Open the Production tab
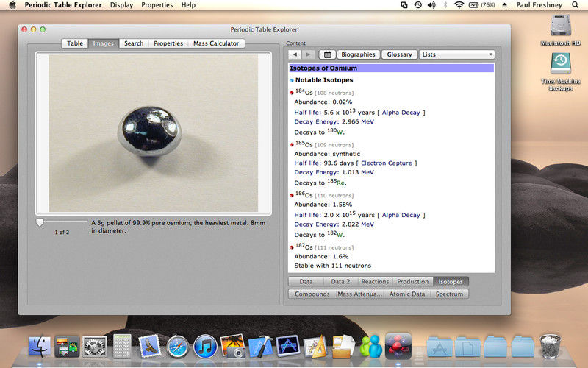 pos(413,282)
